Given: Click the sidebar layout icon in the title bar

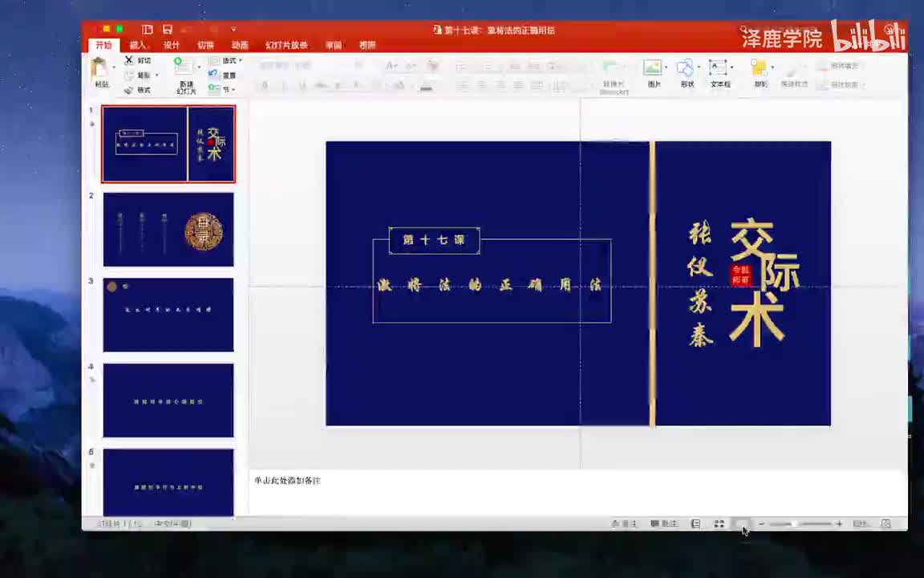Looking at the screenshot, I should coord(148,29).
